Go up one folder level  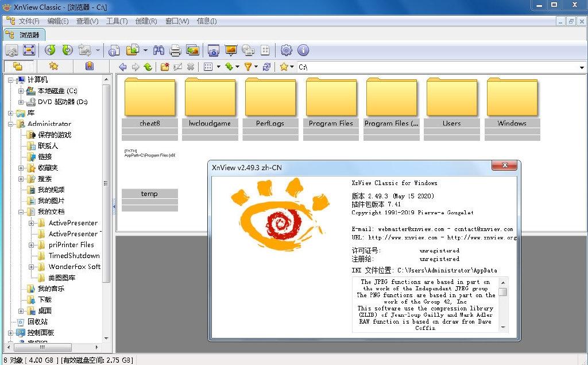tap(148, 67)
